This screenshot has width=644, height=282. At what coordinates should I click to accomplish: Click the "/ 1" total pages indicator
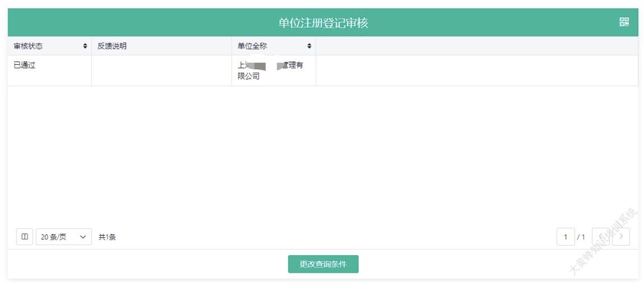point(581,237)
